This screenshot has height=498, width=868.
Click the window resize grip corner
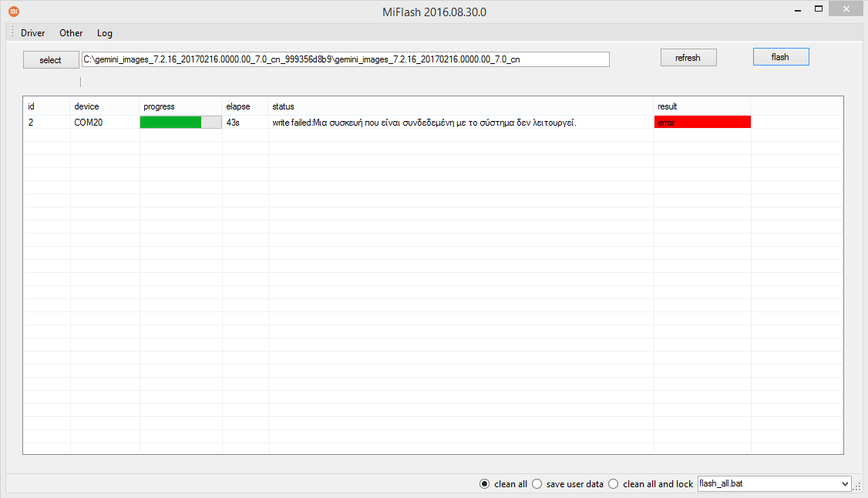point(856,486)
